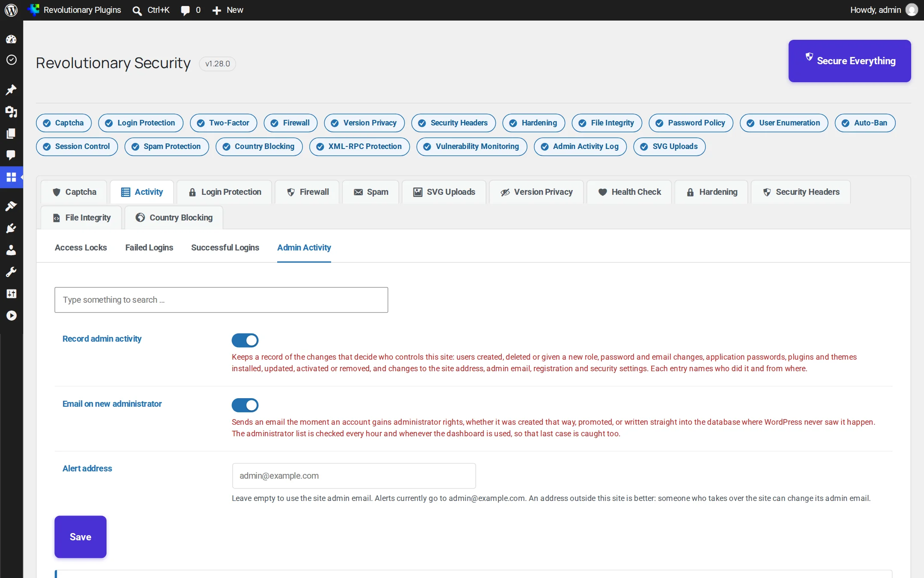Image resolution: width=924 pixels, height=578 pixels.
Task: Toggle Email on new administrator switch
Action: [x=245, y=405]
